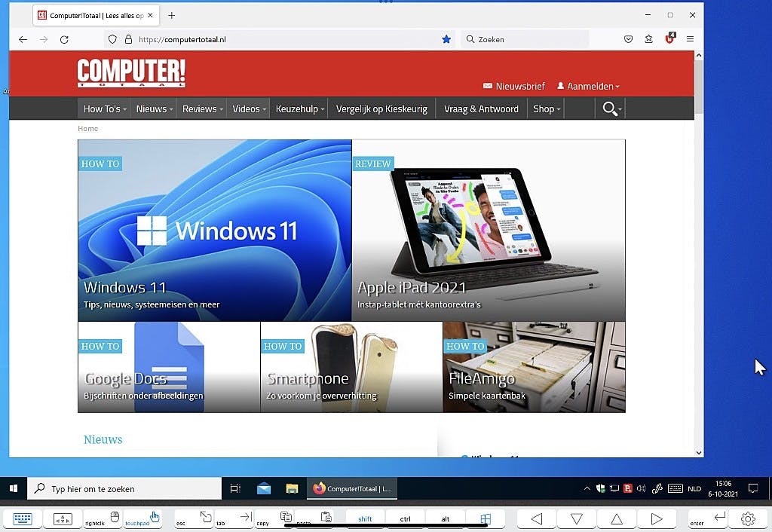Expand the Aanmelden dropdown
772x532 pixels.
pos(588,86)
